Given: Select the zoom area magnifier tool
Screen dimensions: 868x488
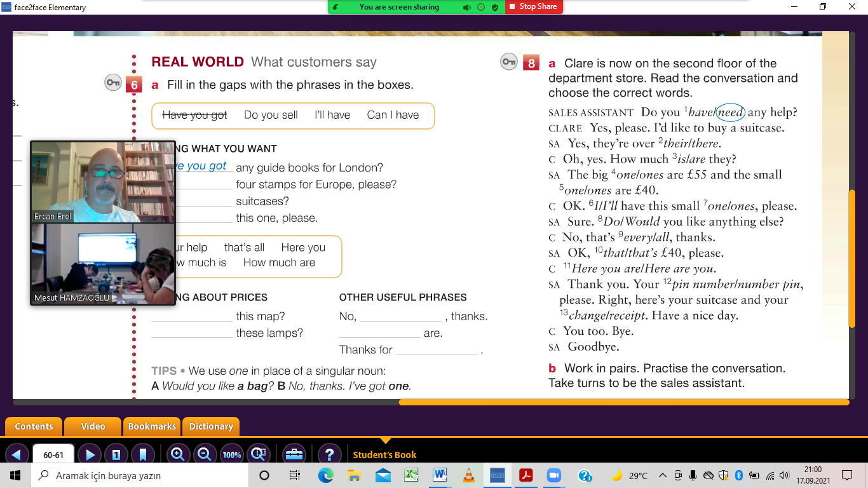Looking at the screenshot, I should [259, 454].
